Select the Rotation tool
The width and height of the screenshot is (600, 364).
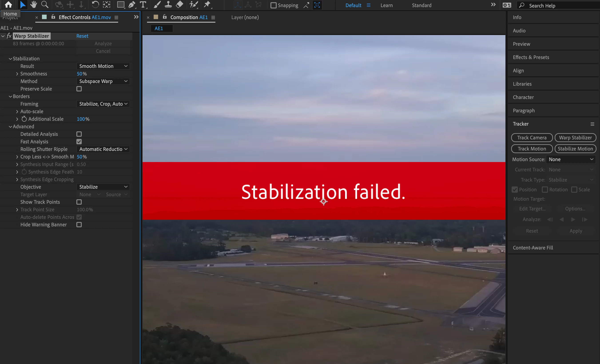point(95,5)
